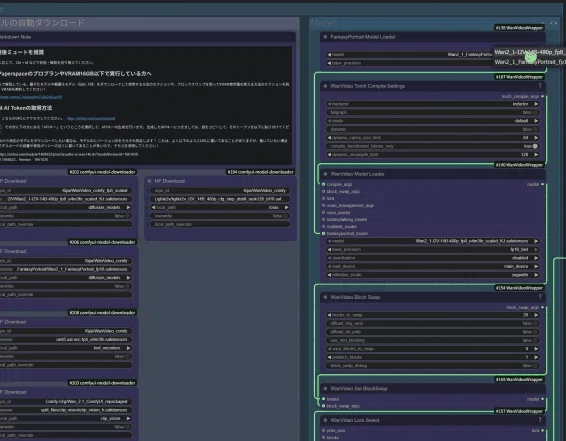Open help icon on WanVideo Block Swap node
566x441 pixels.
click(540, 297)
